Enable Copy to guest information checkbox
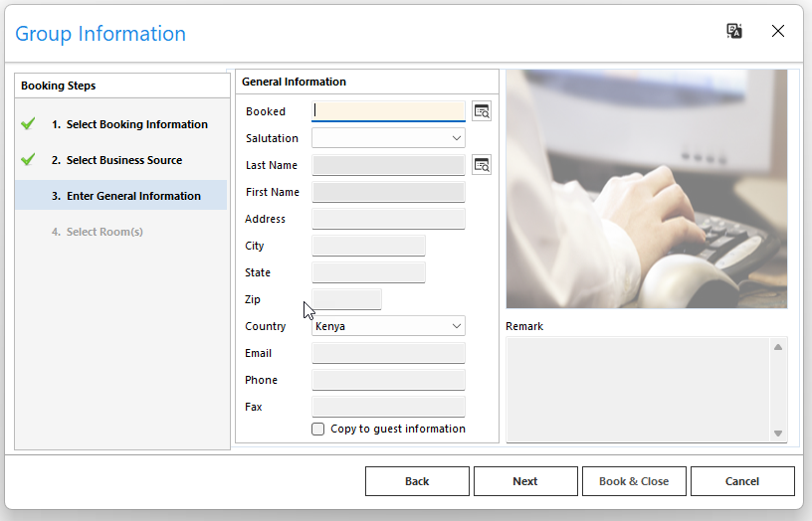Image resolution: width=812 pixels, height=521 pixels. click(x=318, y=429)
